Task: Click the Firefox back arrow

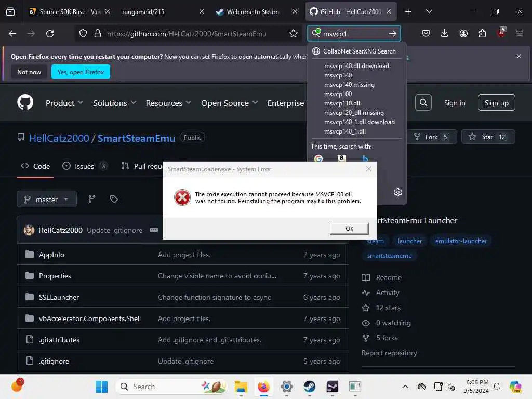Action: [x=12, y=34]
